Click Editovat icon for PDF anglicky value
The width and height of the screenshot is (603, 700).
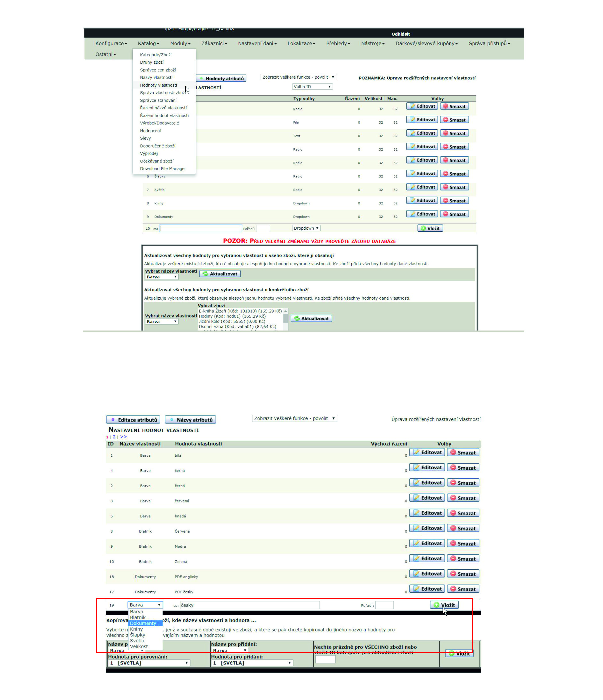(427, 573)
